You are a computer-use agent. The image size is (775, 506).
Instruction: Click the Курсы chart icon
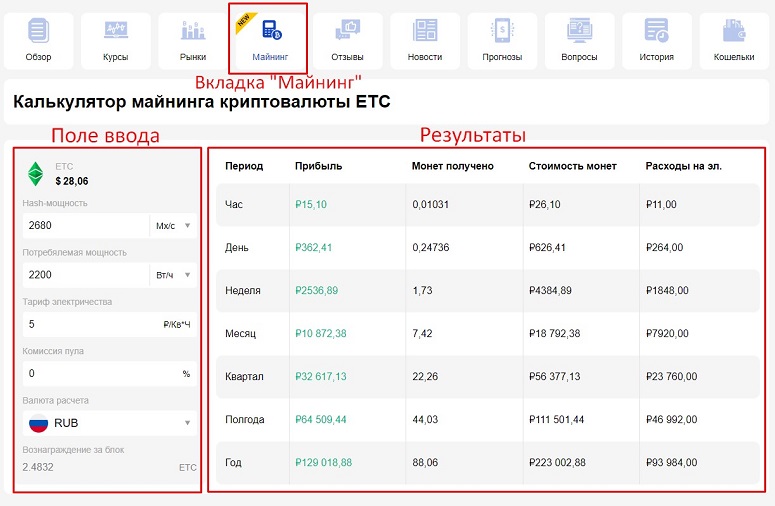[115, 31]
